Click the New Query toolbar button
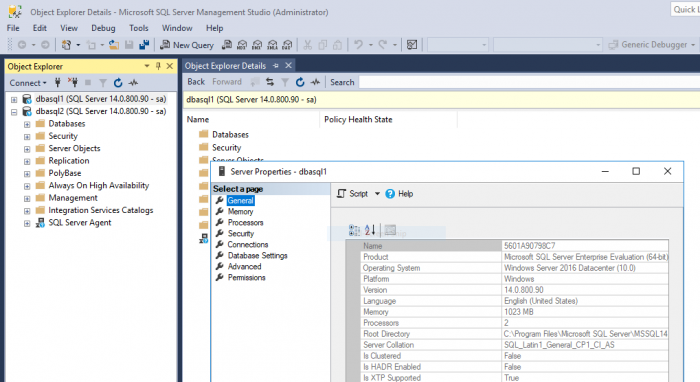 pyautogui.click(x=187, y=45)
